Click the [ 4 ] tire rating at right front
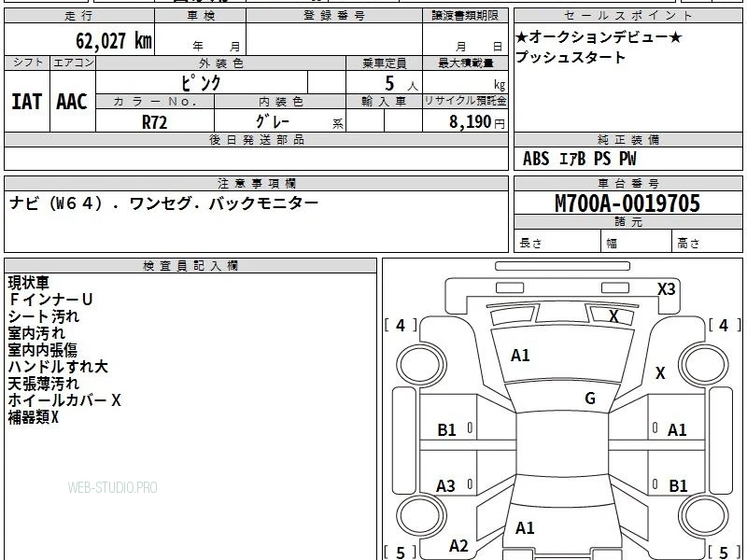The height and width of the screenshot is (560, 747). tap(725, 326)
